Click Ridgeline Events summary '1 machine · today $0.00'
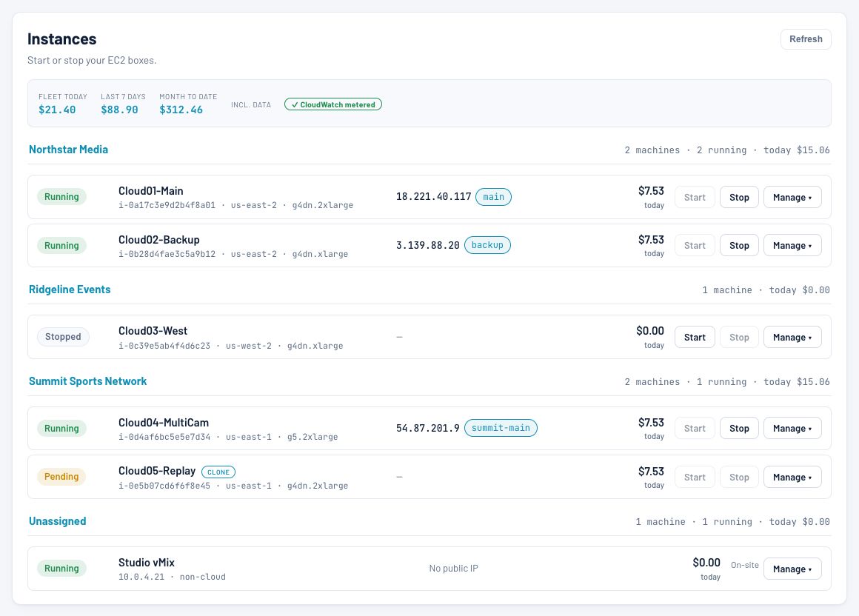 (x=766, y=289)
